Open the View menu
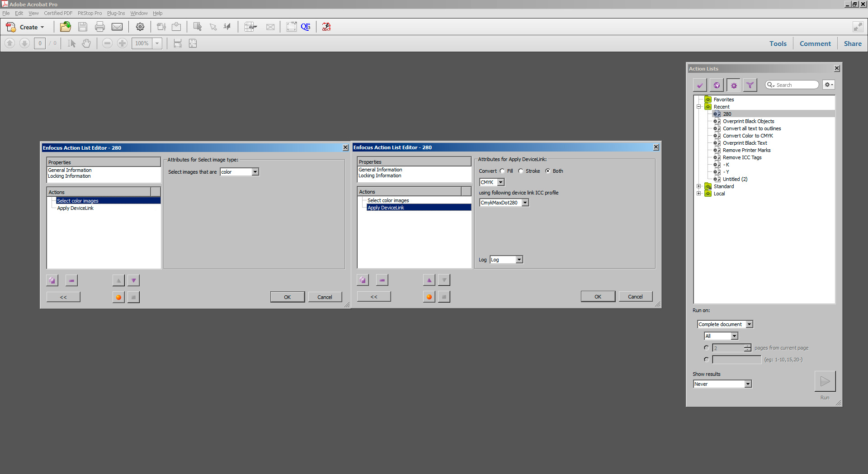The height and width of the screenshot is (474, 868). (33, 13)
